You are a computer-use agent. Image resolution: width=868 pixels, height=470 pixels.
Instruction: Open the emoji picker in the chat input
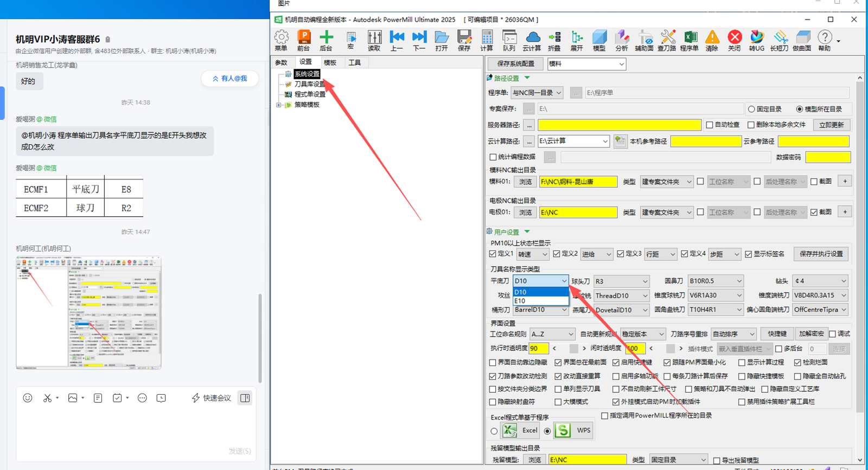(x=28, y=398)
